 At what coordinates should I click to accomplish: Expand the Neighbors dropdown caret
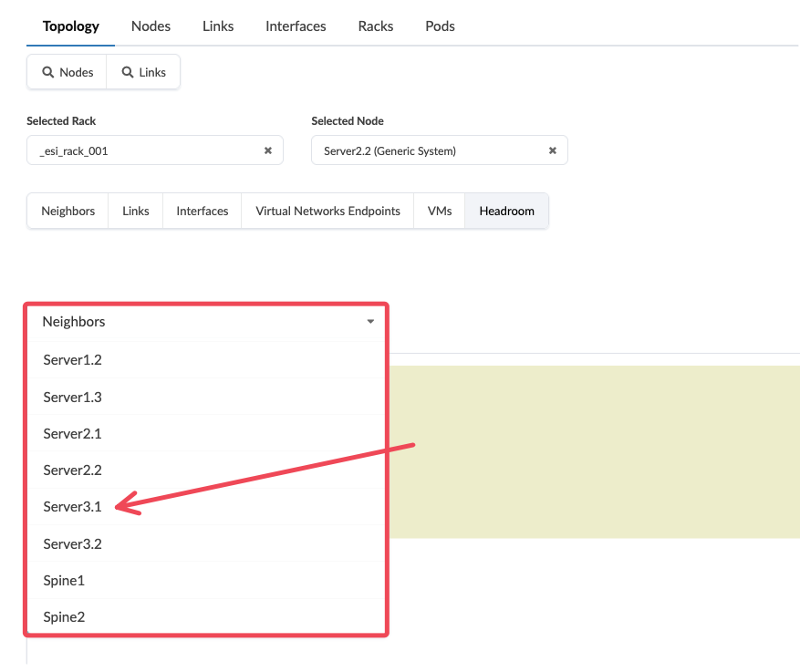pos(370,322)
